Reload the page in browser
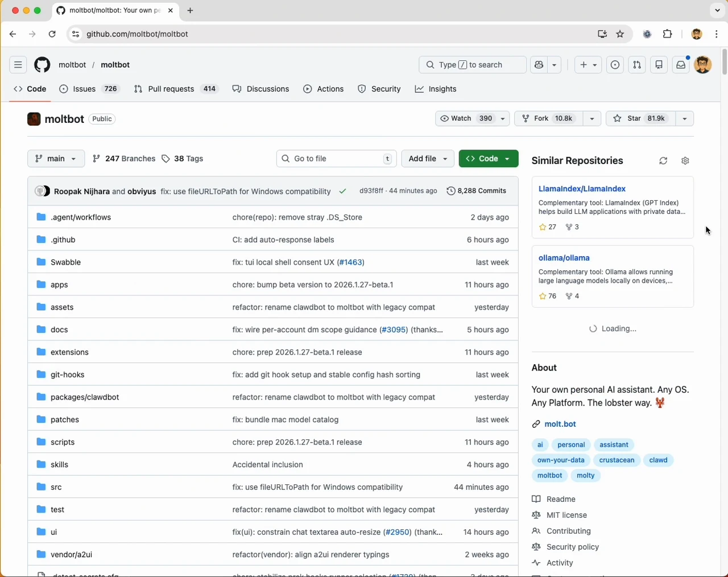Viewport: 728px width, 577px height. point(52,34)
